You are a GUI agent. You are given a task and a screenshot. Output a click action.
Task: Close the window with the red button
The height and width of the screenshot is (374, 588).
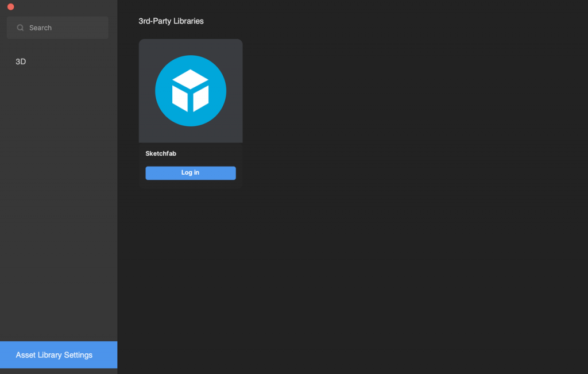pos(10,7)
